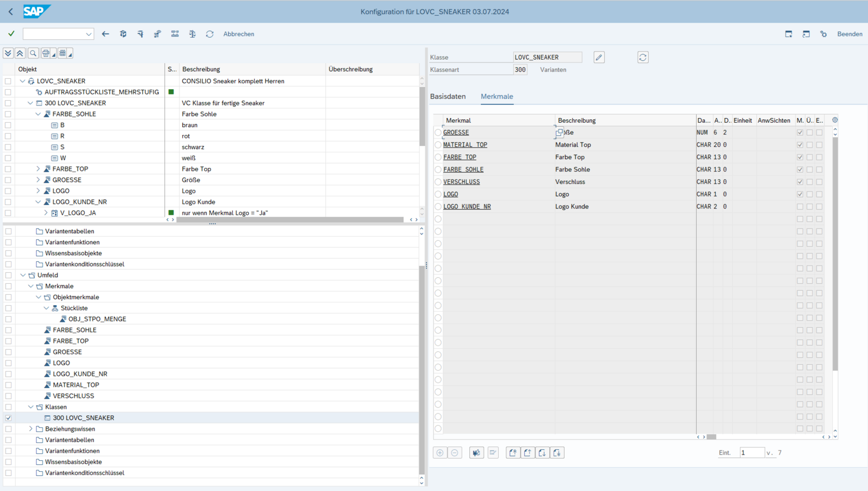Click the expand-all double chevron down icon
Viewport: 868px width, 491px height.
click(8, 53)
